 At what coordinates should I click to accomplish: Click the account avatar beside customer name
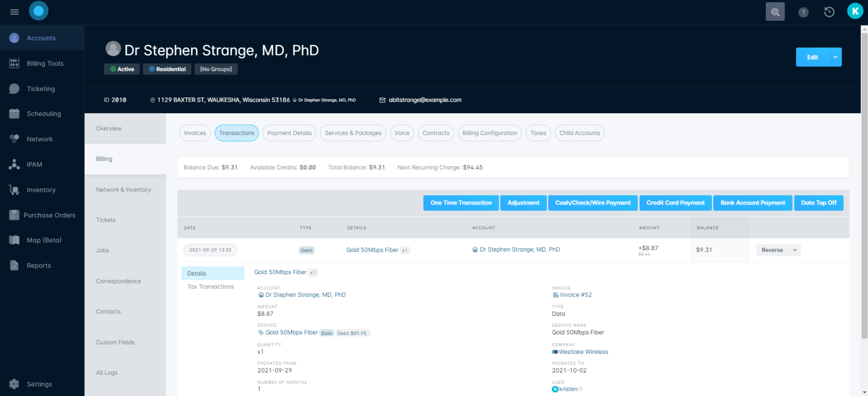point(113,48)
